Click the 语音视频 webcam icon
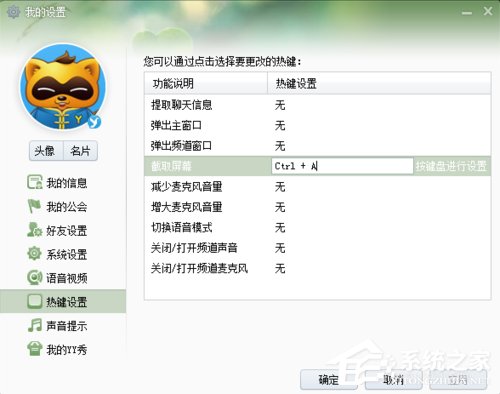Image resolution: width=500 pixels, height=394 pixels. (x=35, y=277)
